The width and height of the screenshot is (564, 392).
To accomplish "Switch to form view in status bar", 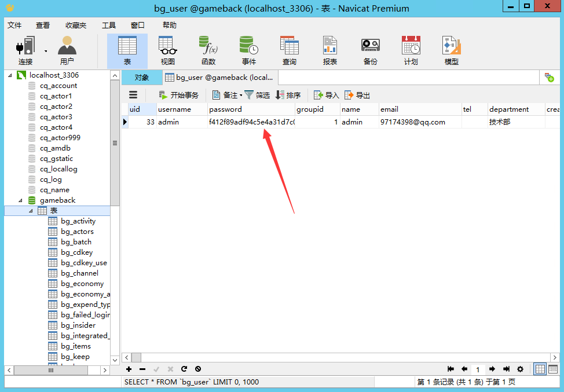I will click(553, 369).
